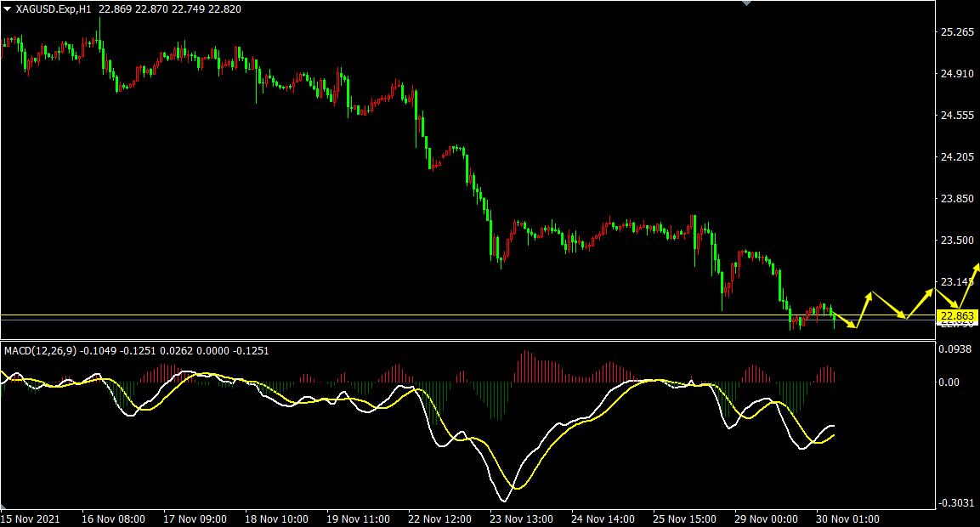Screen dimensions: 980x527
Task: Click the 24.205 price scale label
Action: click(957, 157)
